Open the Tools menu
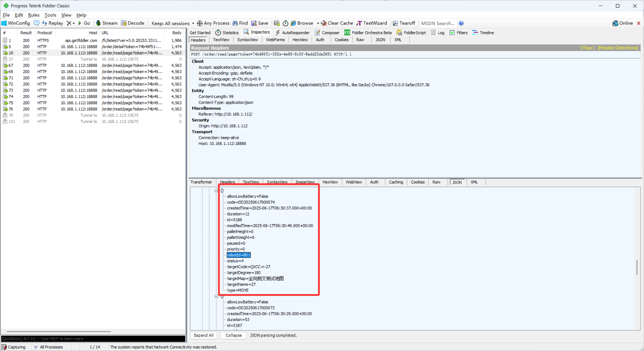 click(50, 15)
